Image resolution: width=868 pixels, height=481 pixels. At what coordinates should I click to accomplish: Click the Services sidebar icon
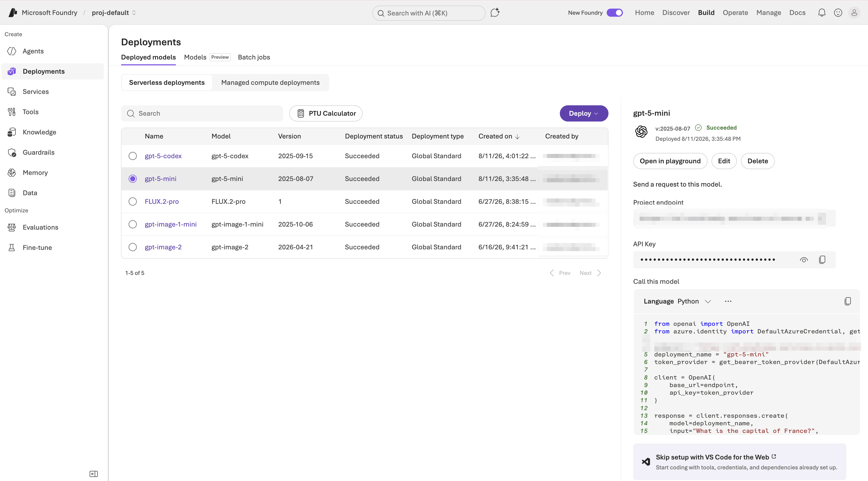point(12,92)
